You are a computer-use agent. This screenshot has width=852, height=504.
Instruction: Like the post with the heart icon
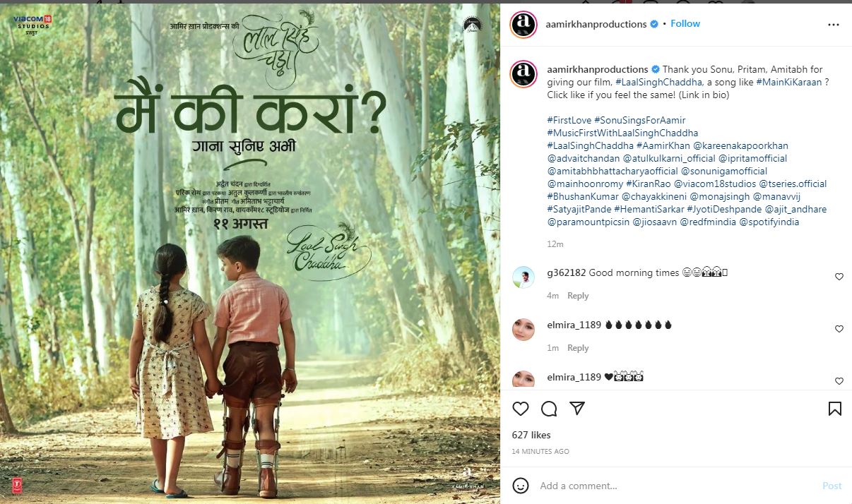(x=521, y=409)
